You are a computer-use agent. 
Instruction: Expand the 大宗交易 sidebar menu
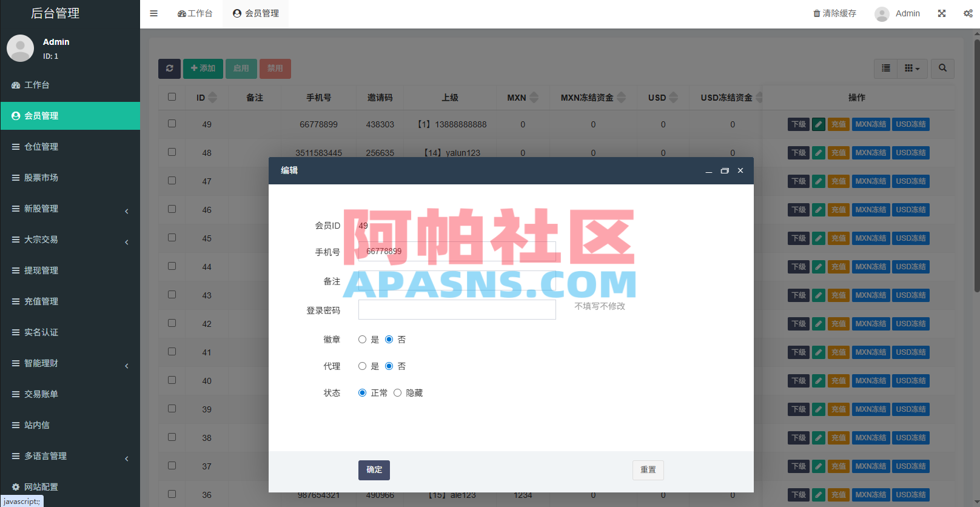click(70, 240)
